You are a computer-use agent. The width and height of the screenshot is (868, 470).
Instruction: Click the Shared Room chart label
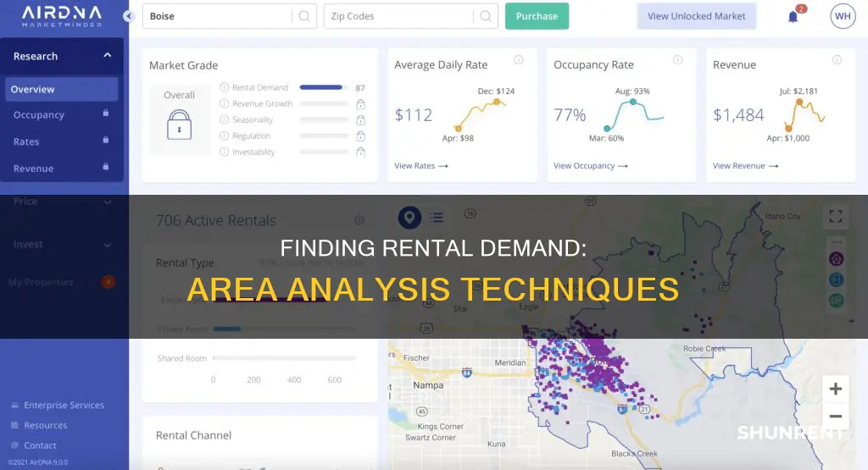[x=181, y=358]
